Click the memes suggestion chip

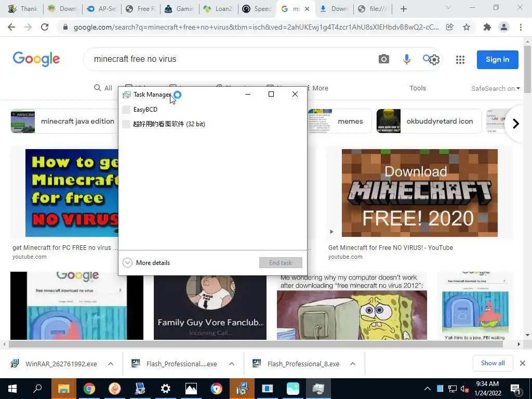coord(340,121)
